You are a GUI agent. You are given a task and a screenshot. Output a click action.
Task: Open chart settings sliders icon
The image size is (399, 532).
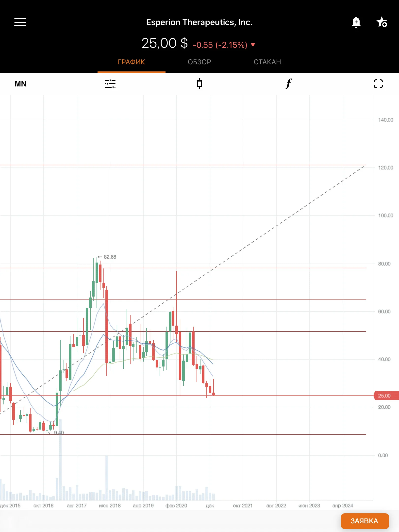click(110, 84)
